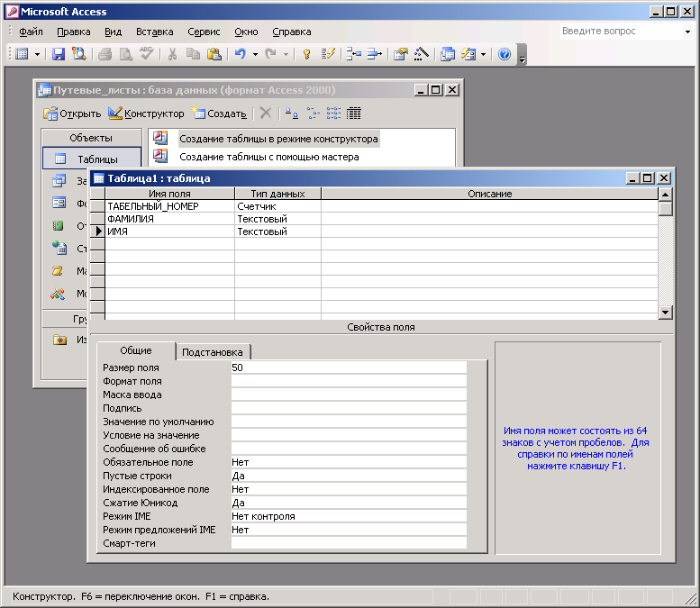The image size is (700, 608).
Task: Switch to Large Icons view in database window
Action: pyautogui.click(x=292, y=113)
